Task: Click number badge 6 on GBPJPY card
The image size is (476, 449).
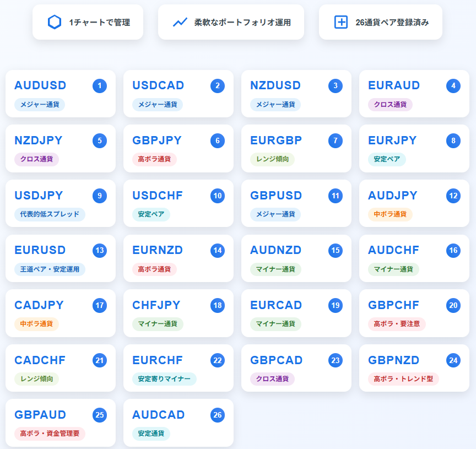Action: pyautogui.click(x=218, y=141)
